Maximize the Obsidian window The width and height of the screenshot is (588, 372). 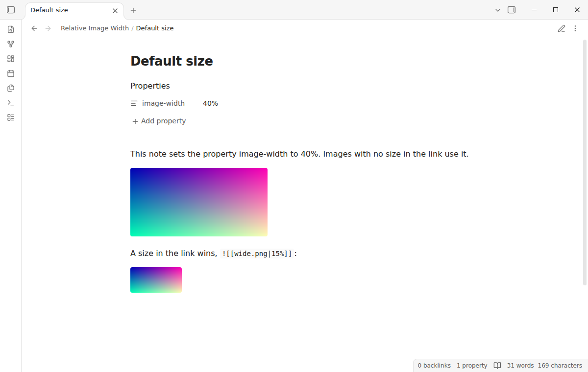[x=555, y=10]
